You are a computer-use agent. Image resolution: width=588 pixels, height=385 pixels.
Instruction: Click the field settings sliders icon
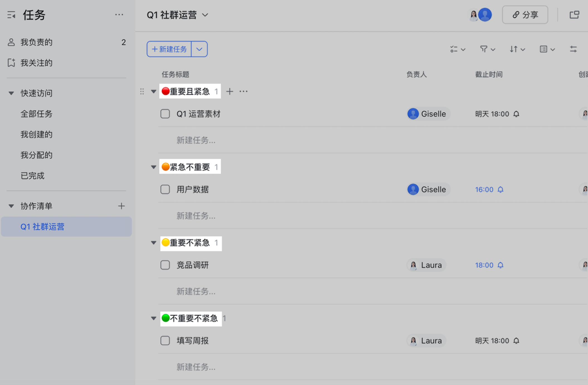pyautogui.click(x=573, y=49)
